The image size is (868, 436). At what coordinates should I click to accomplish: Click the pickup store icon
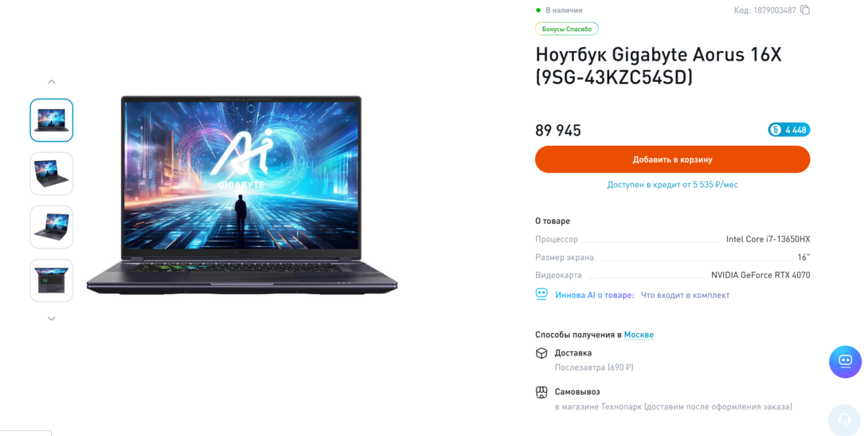tap(542, 392)
